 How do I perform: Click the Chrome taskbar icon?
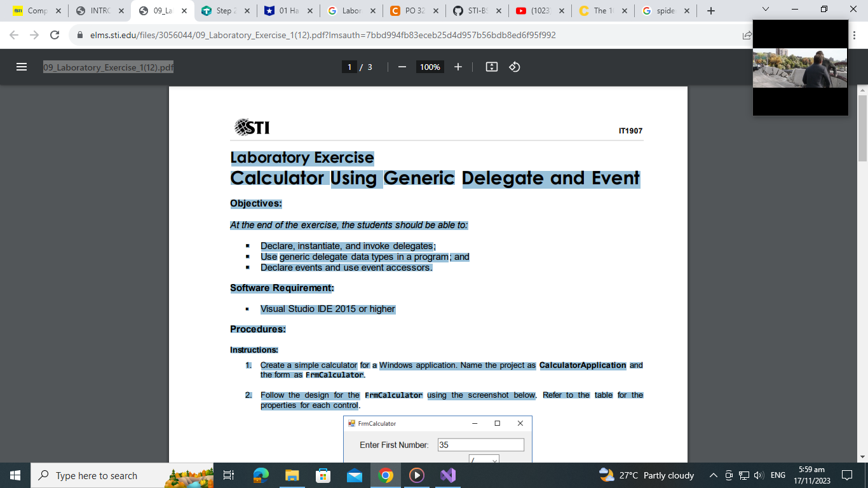tap(385, 475)
